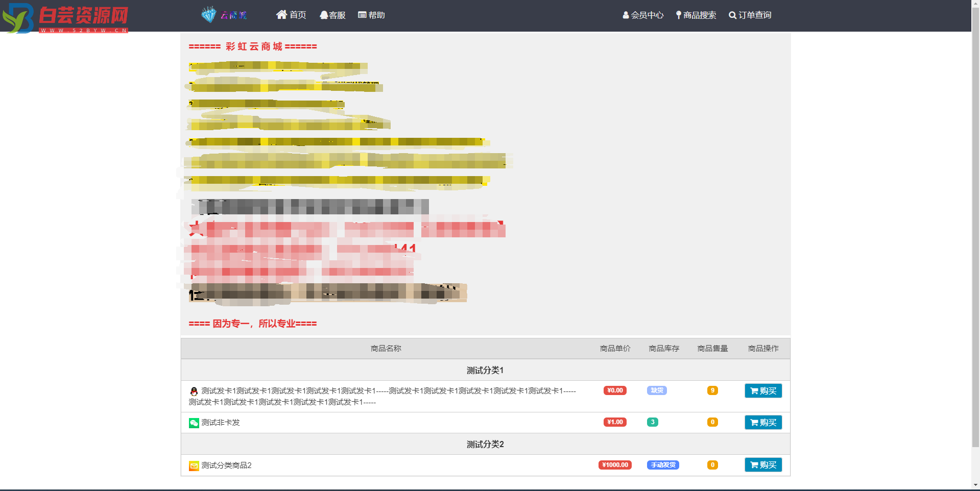This screenshot has width=980, height=491.
Task: Click the envelope icon beside 测试分类商品2
Action: (x=194, y=465)
